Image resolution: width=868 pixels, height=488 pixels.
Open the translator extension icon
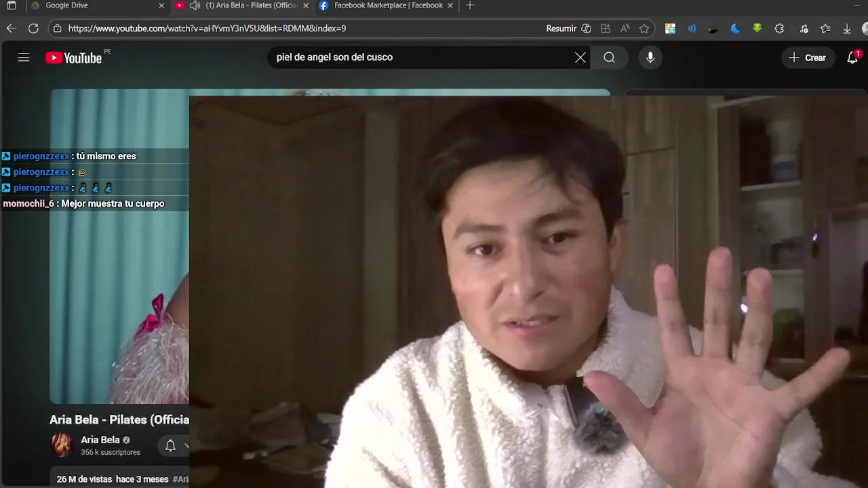(x=670, y=28)
